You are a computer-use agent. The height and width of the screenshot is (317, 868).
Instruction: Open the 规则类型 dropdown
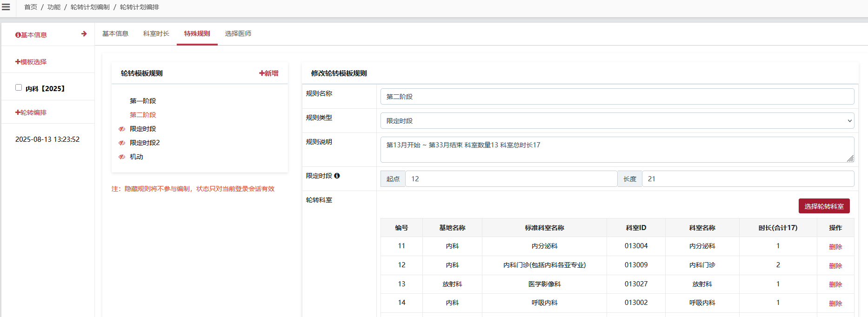tap(617, 121)
